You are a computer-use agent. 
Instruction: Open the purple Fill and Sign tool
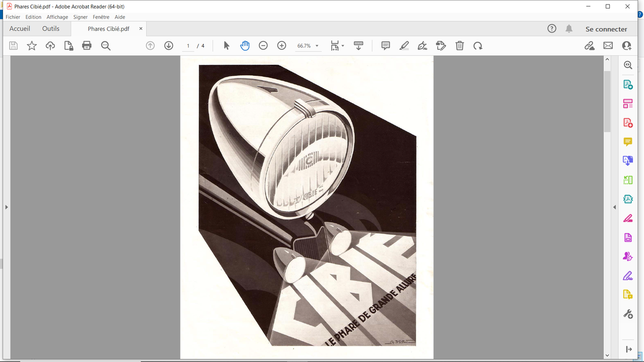pos(628,276)
